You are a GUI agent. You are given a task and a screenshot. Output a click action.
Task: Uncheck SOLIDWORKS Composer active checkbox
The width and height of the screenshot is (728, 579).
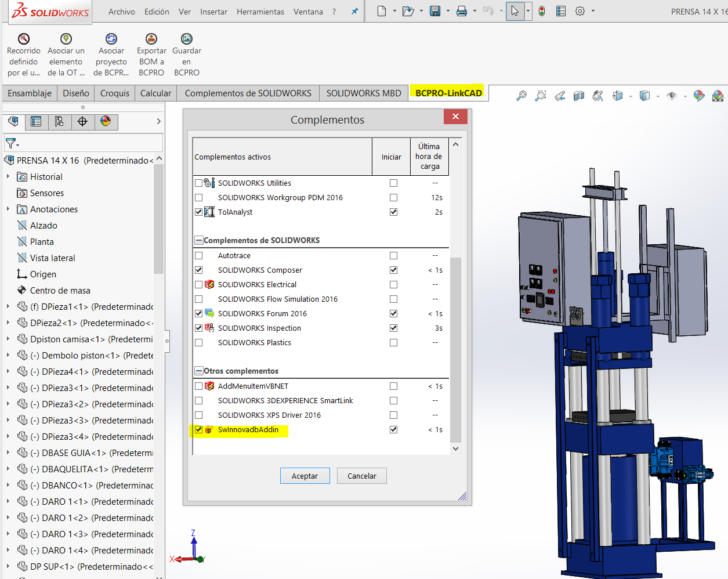click(199, 270)
